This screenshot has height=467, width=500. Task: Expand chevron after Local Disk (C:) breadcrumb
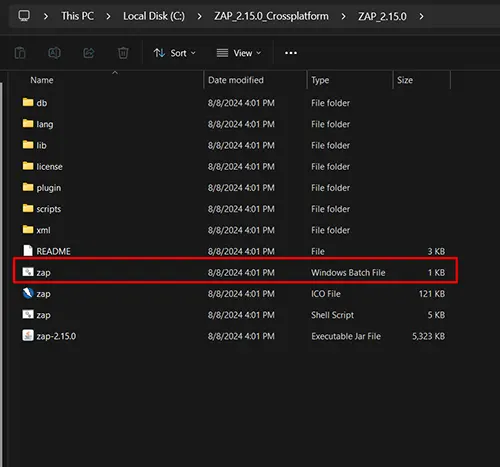(x=199, y=16)
